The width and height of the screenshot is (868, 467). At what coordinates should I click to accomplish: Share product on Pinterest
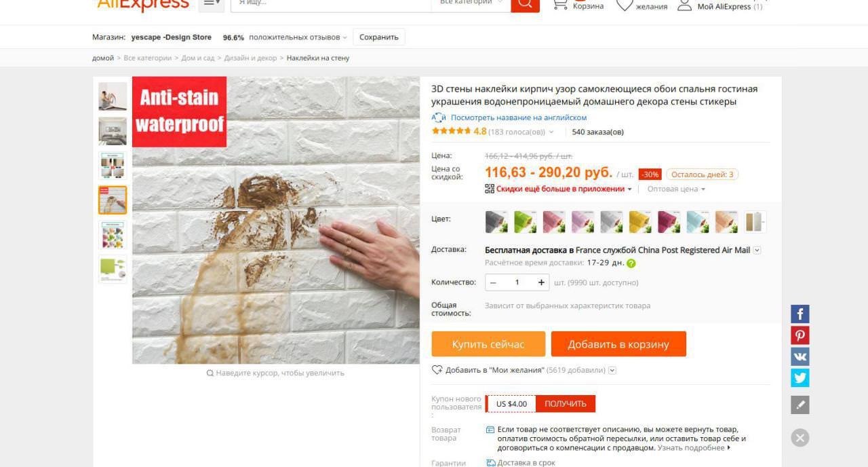click(x=800, y=335)
